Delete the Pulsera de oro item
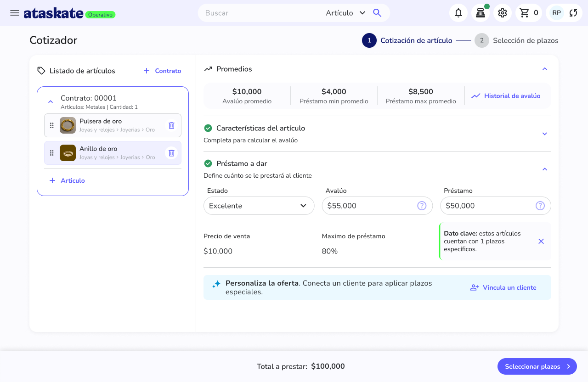The width and height of the screenshot is (588, 382). click(x=171, y=125)
